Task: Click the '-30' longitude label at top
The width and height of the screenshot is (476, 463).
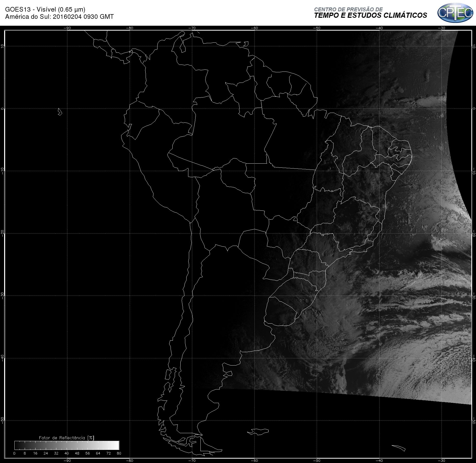Action: point(442,28)
